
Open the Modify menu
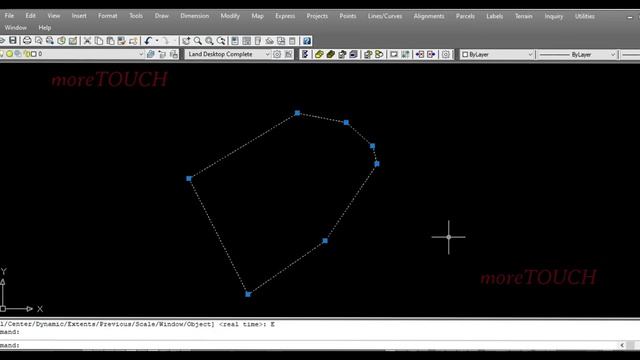230,16
